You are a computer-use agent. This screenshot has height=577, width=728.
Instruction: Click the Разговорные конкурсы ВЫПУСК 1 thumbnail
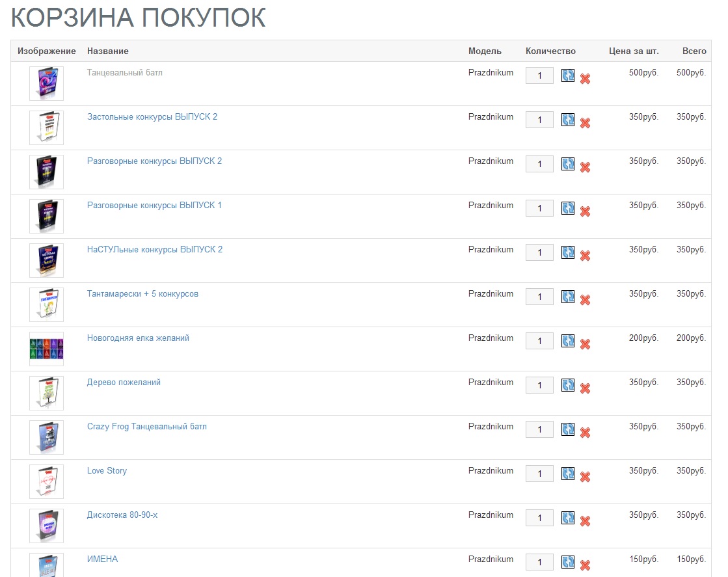point(46,217)
